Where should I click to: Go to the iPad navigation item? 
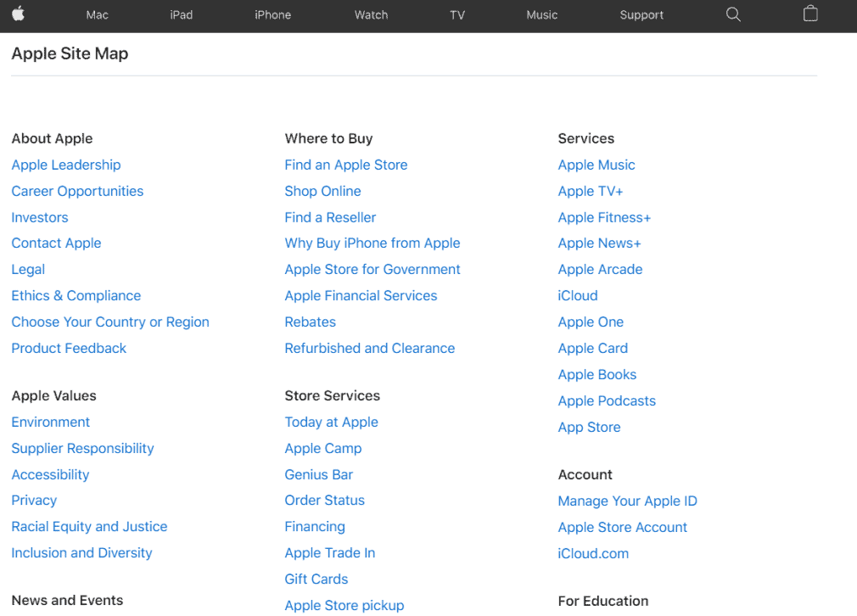tap(181, 14)
